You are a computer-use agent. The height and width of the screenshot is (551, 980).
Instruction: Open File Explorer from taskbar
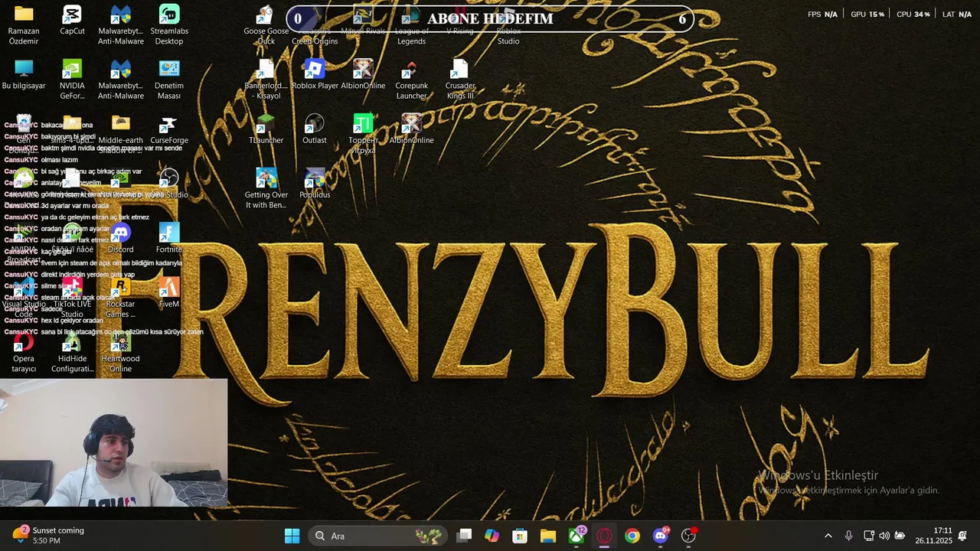548,536
